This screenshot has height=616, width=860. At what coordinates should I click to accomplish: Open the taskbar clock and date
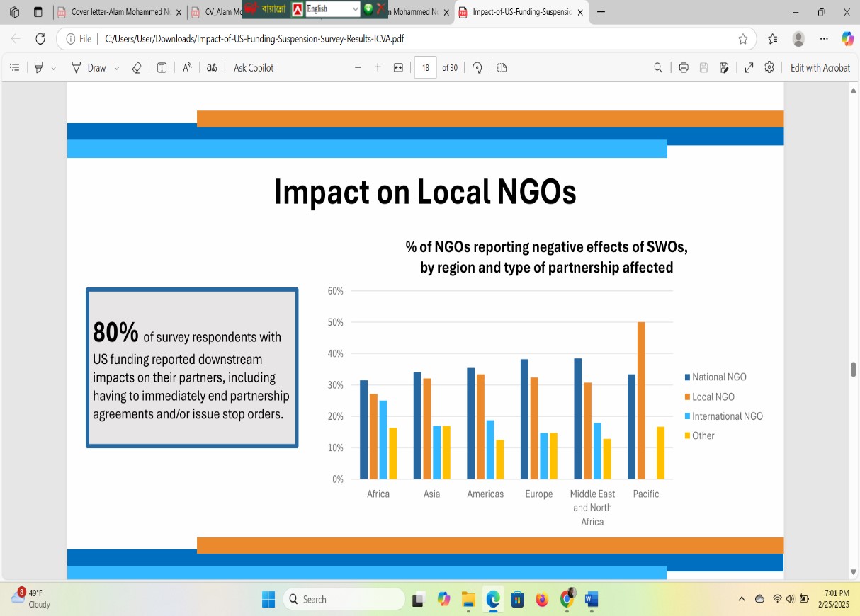pyautogui.click(x=833, y=599)
